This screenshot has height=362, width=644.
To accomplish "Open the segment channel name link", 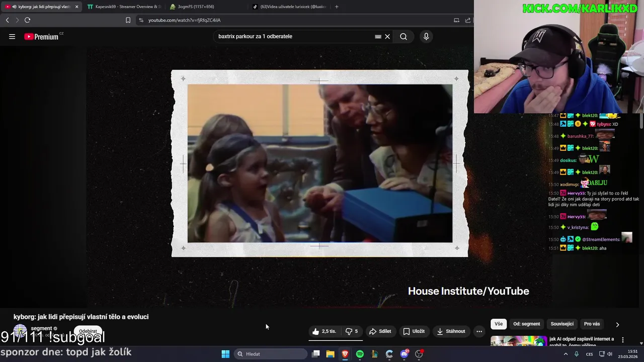I will click(41, 328).
